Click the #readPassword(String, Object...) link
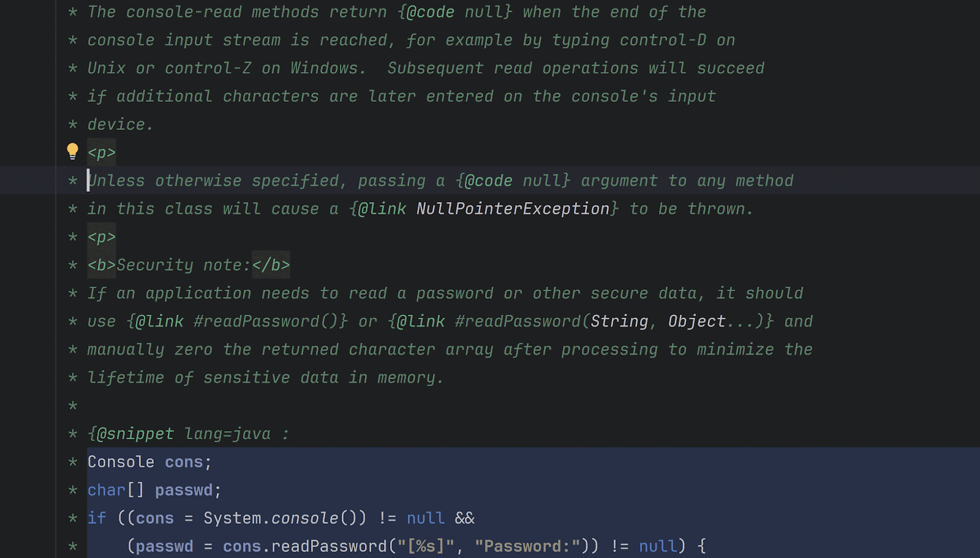This screenshot has height=558, width=980. tap(581, 322)
